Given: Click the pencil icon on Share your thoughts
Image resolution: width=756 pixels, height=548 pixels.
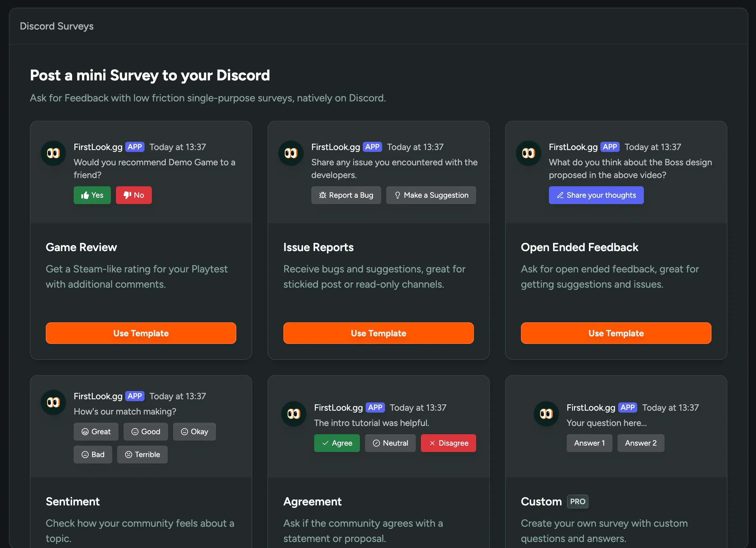Looking at the screenshot, I should 560,195.
